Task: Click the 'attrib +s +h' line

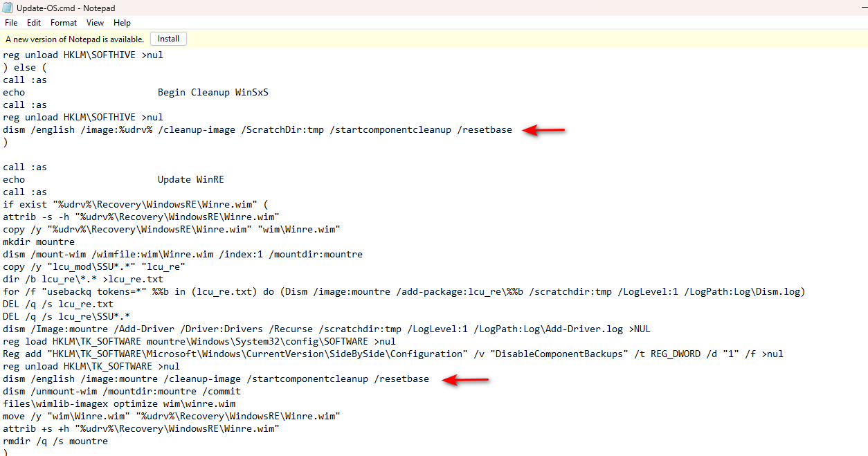Action: click(x=141, y=428)
